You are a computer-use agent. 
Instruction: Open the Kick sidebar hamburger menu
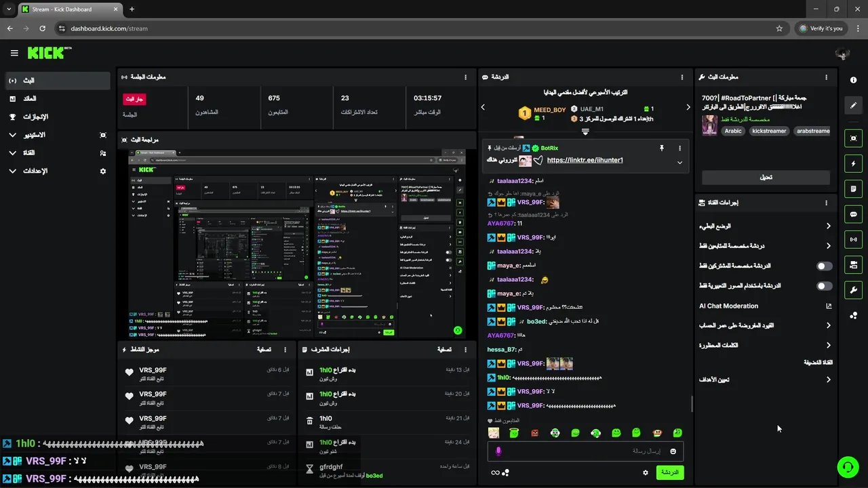tap(14, 53)
